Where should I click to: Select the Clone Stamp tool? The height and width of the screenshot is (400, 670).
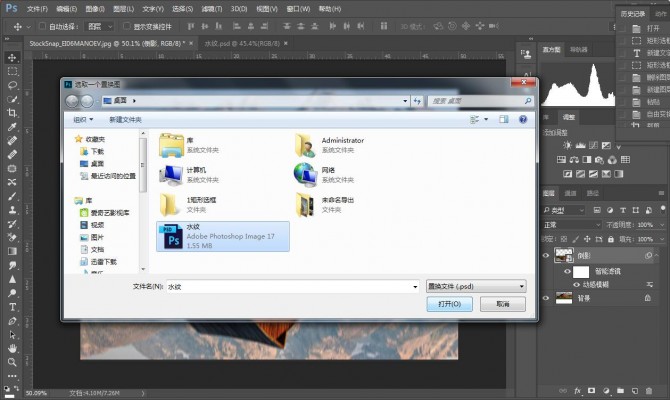12,210
